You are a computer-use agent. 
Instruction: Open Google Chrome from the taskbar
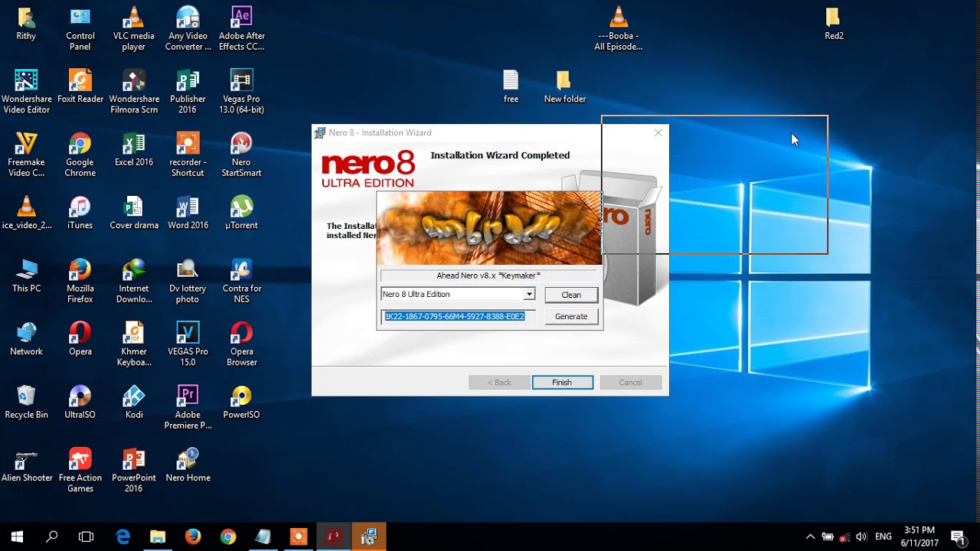(x=227, y=536)
